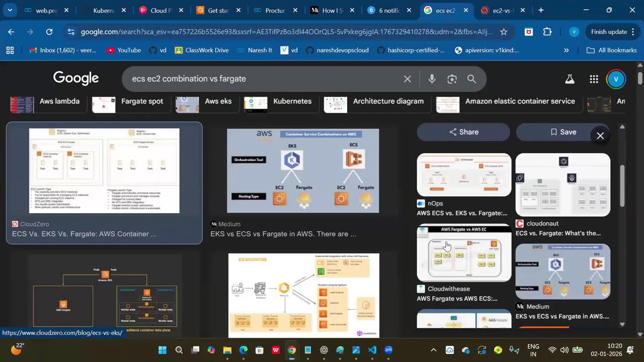This screenshot has height=362, width=644.
Task: Open the Google Account avatar menu
Action: tap(616, 79)
